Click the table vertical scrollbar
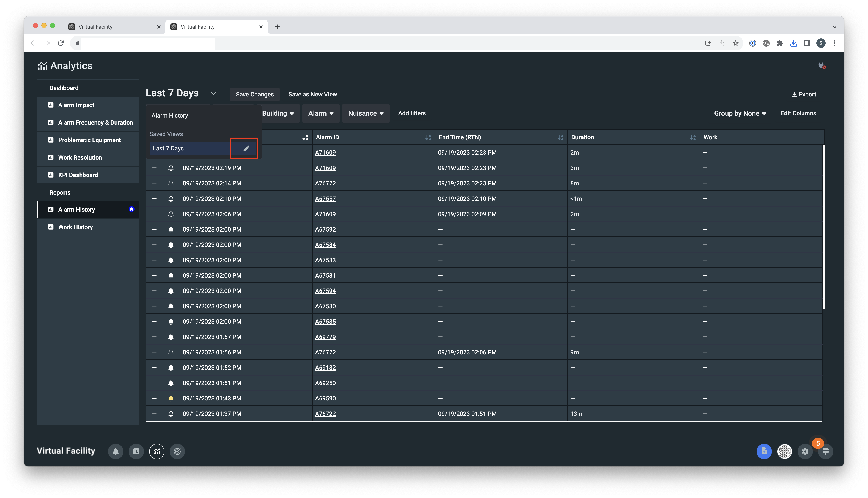This screenshot has width=868, height=498. coord(824,227)
